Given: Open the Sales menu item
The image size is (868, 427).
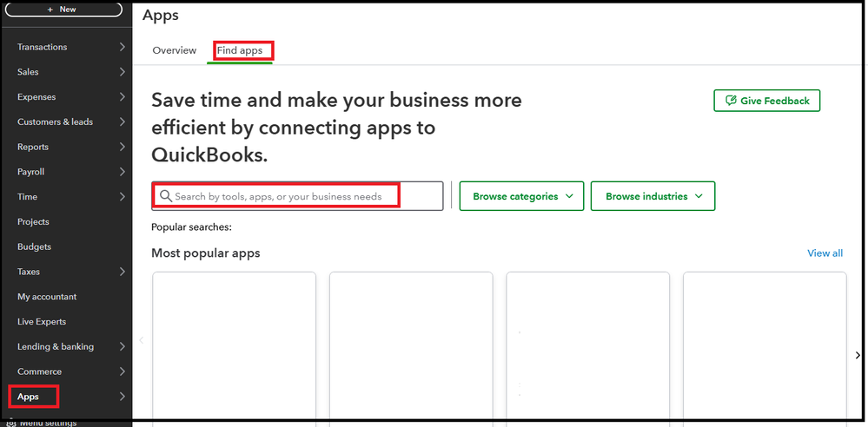Looking at the screenshot, I should click(28, 72).
